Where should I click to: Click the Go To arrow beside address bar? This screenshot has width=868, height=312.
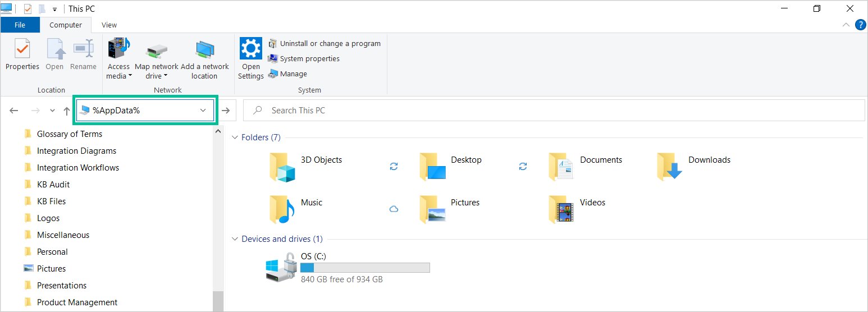[x=226, y=111]
